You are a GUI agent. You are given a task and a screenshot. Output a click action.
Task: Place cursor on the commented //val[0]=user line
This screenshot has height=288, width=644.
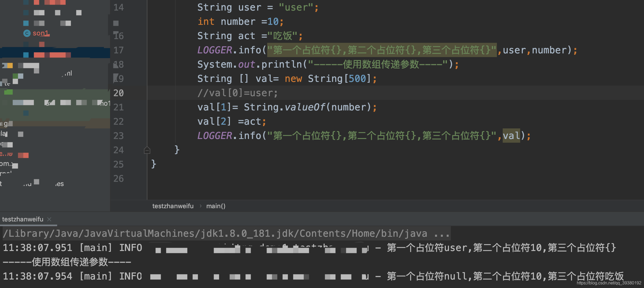238,93
